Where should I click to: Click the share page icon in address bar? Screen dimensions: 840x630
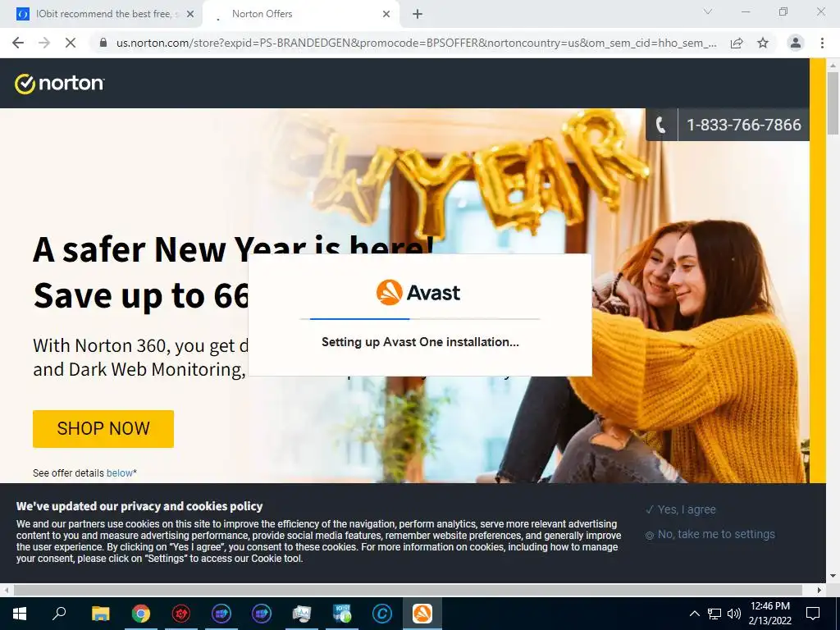(737, 43)
